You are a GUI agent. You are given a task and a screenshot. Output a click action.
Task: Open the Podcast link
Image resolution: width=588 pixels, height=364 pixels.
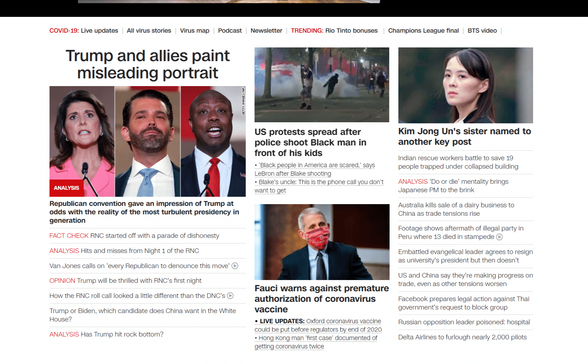pyautogui.click(x=230, y=31)
